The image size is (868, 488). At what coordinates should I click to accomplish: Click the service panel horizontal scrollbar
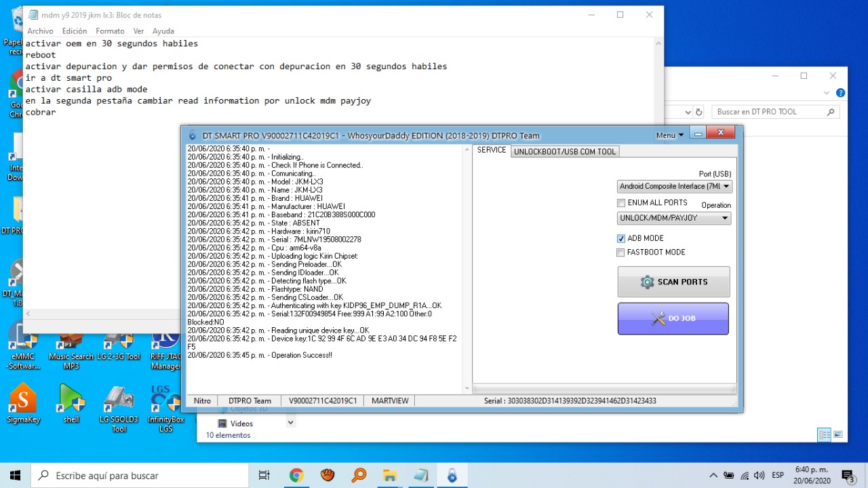tap(604, 389)
